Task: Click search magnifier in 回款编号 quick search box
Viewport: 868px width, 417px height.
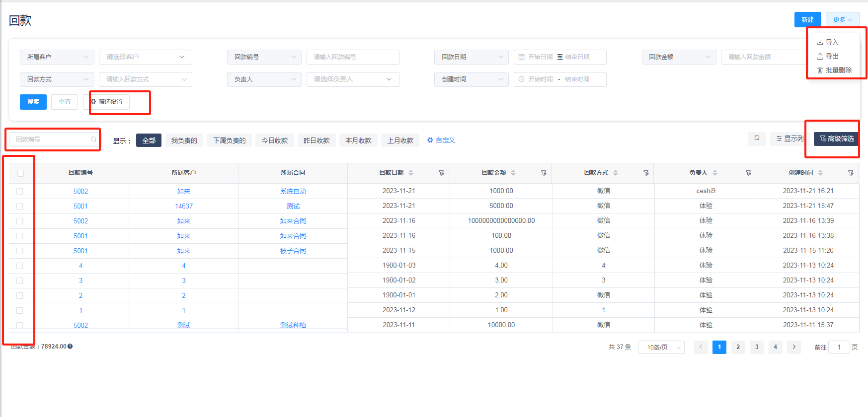Action: pos(93,139)
